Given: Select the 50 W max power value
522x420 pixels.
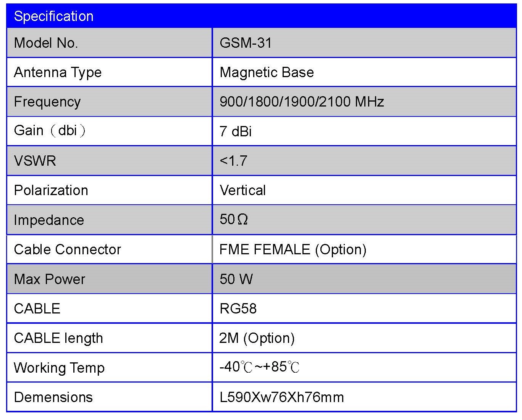Looking at the screenshot, I should [236, 279].
